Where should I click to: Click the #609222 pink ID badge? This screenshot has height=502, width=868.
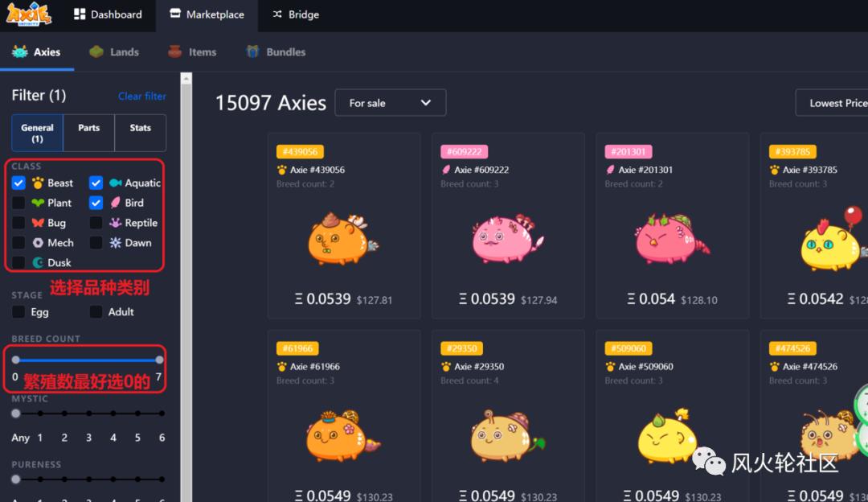click(x=464, y=152)
